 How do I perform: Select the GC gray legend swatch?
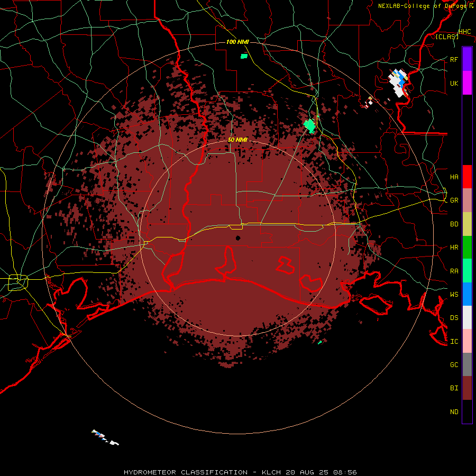pos(467,364)
